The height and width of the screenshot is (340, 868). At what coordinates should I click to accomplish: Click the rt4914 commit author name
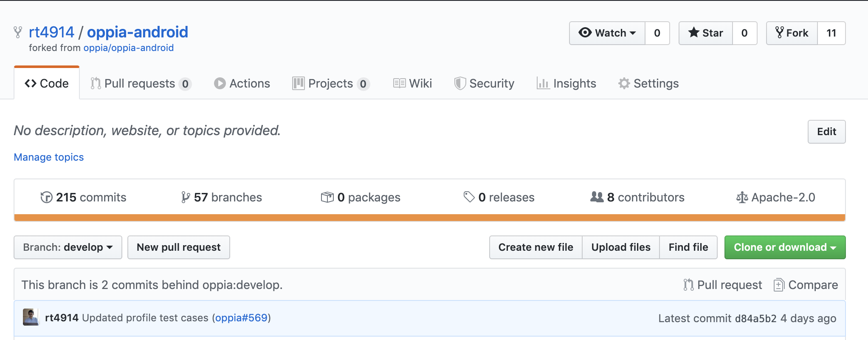pyautogui.click(x=62, y=318)
